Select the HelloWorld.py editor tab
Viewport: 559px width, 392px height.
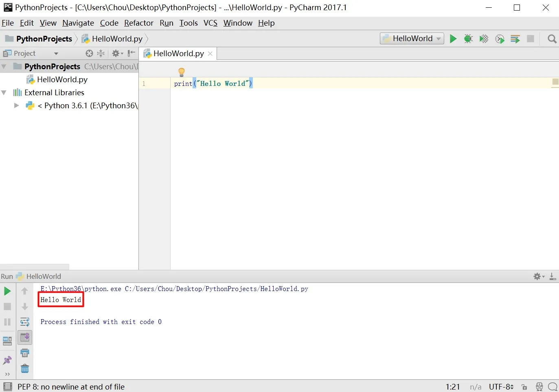pyautogui.click(x=178, y=54)
